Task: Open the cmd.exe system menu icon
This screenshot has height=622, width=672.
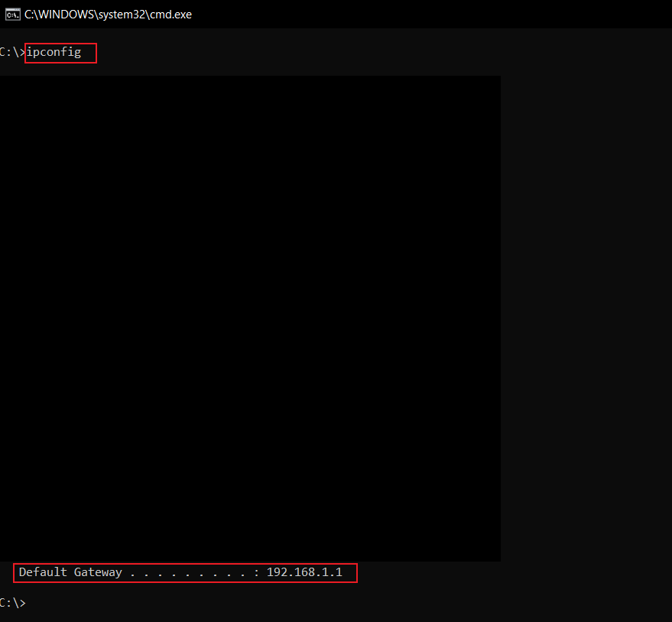Action: (x=12, y=14)
